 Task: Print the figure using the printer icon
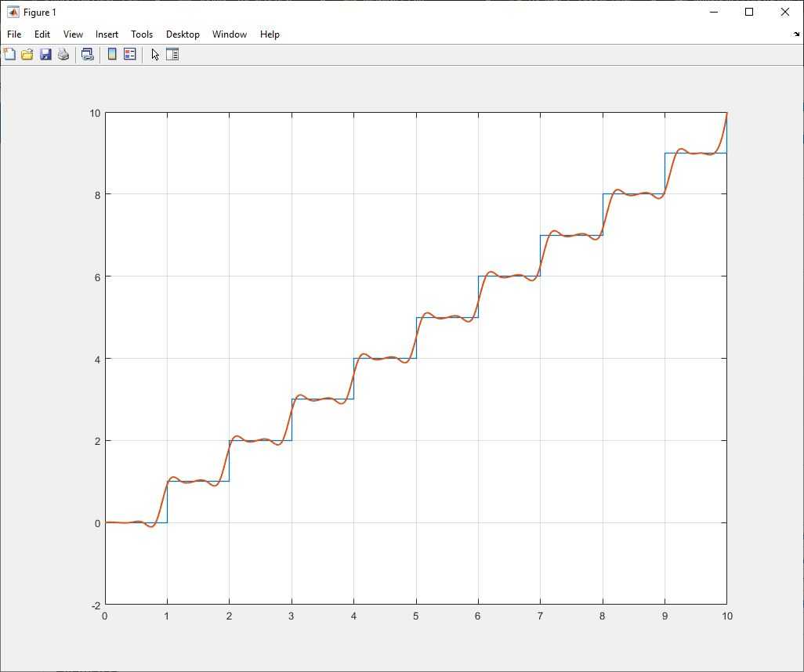point(63,54)
